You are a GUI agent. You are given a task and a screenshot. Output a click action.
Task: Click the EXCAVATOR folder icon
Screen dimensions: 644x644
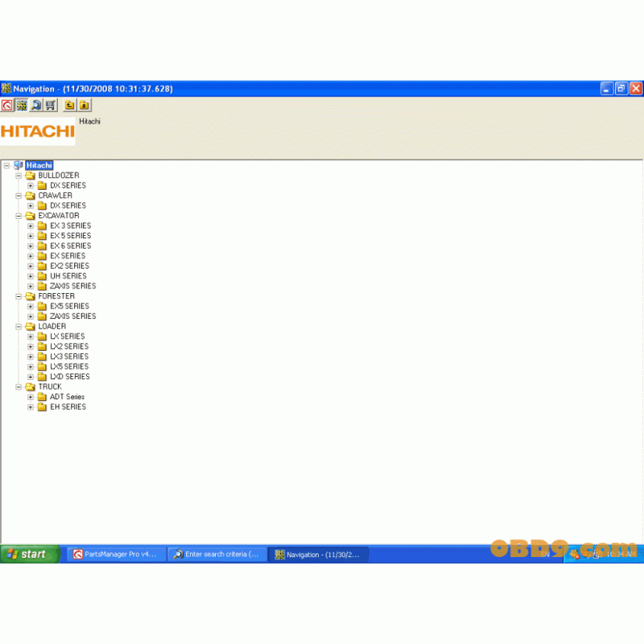pos(30,216)
